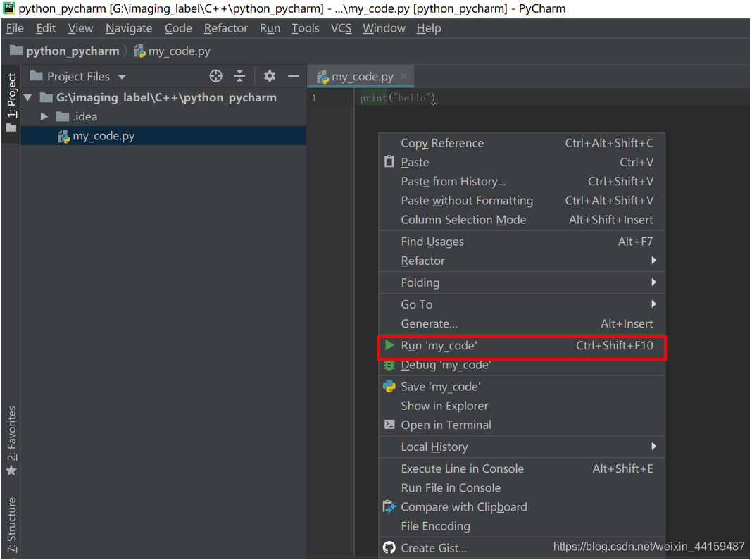
Task: Open the Tools menu
Action: pyautogui.click(x=305, y=28)
